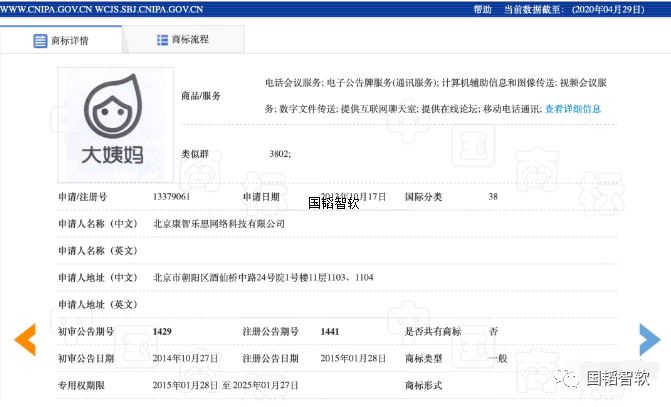Screen dimensions: 671x407
Task: Click the 商标详情 document icon
Action: (x=40, y=41)
